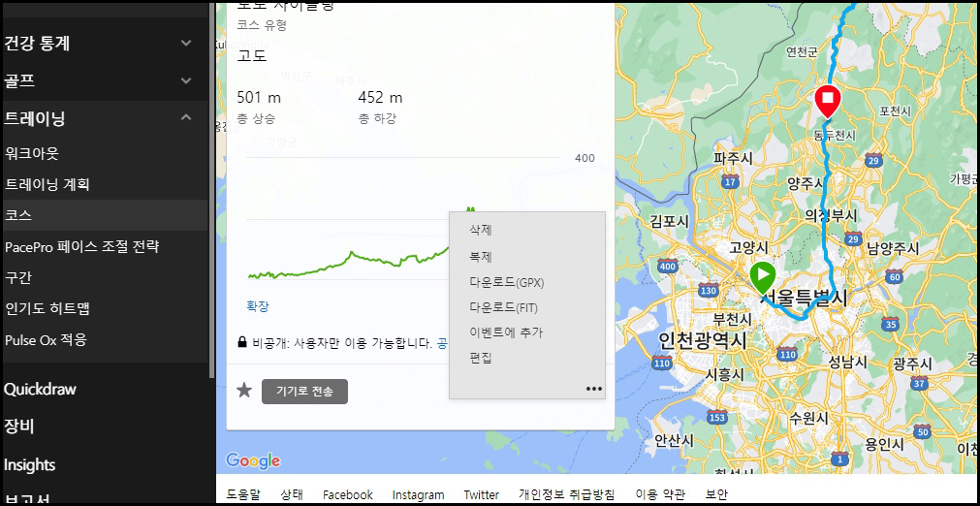The width and height of the screenshot is (980, 506).
Task: Click the 서울특별시 map label
Action: [x=805, y=298]
